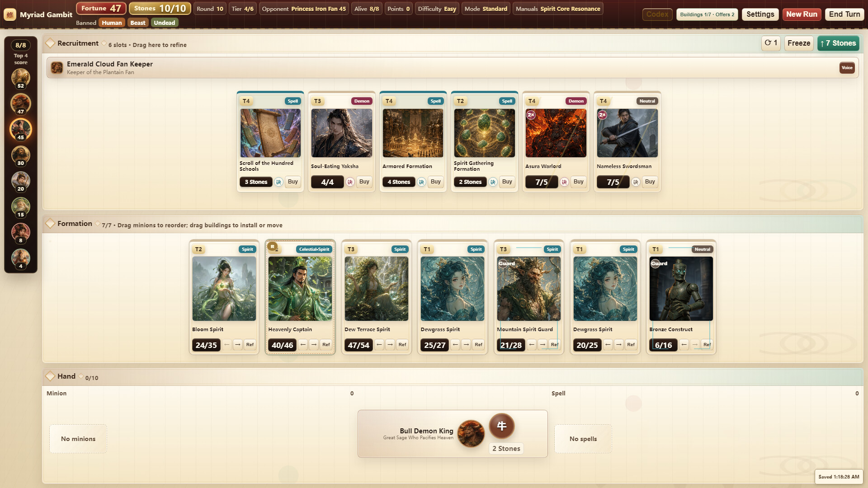
Task: Click info icon on Scroll of Hundred Schools
Action: [278, 182]
